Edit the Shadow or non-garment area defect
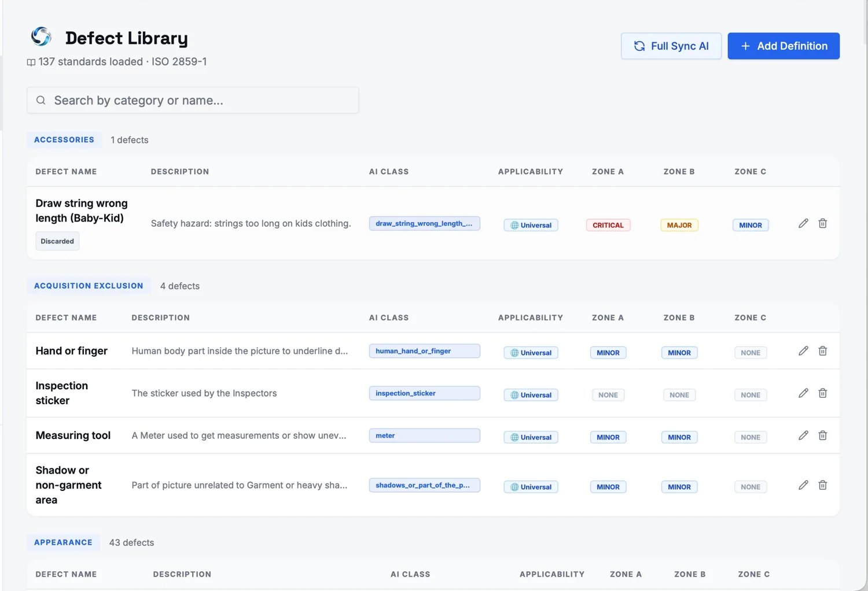This screenshot has height=591, width=868. tap(803, 485)
